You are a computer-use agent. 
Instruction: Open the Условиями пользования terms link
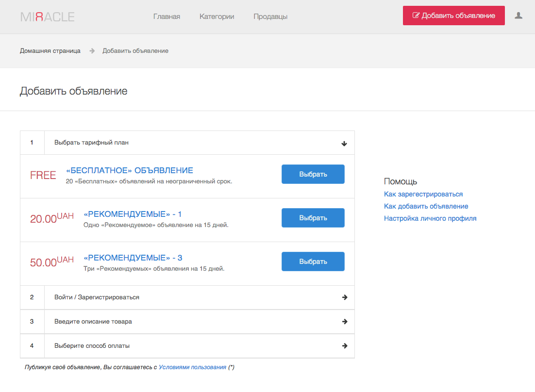192,367
